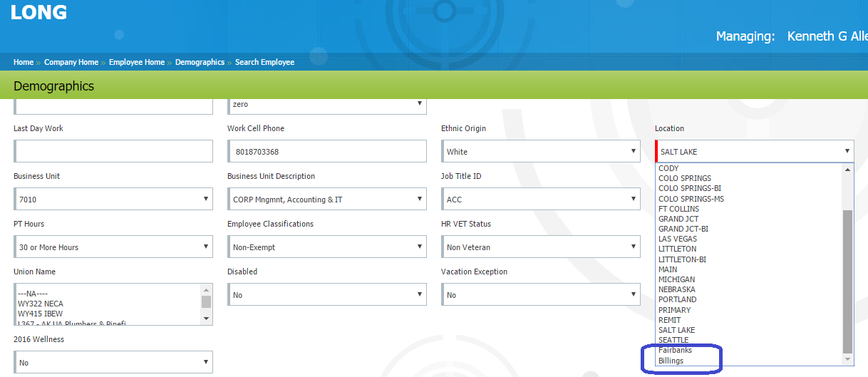Image resolution: width=868 pixels, height=377 pixels.
Task: Select WY322 NECA in Union Name list
Action: pyautogui.click(x=41, y=304)
